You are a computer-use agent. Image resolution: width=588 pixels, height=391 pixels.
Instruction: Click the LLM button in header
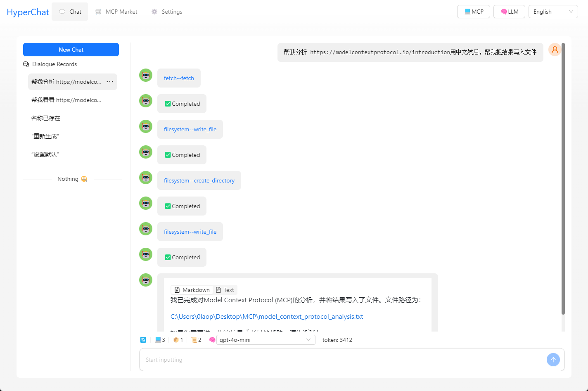(x=509, y=12)
